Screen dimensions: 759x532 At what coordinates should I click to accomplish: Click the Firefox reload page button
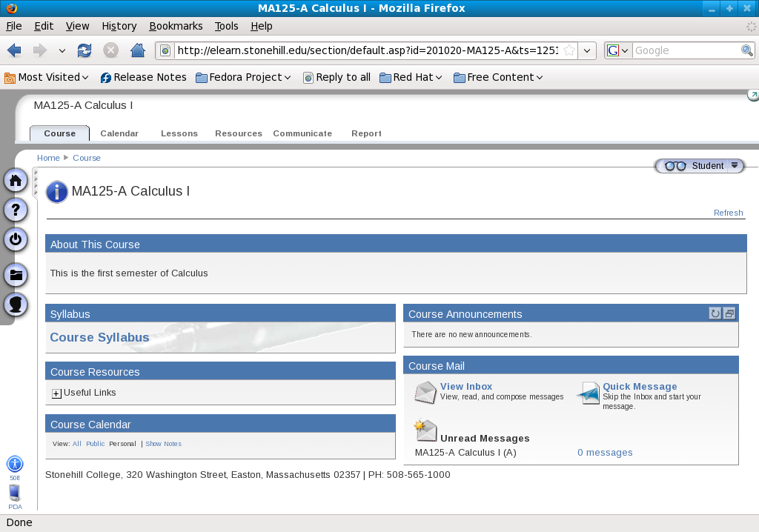coord(84,50)
